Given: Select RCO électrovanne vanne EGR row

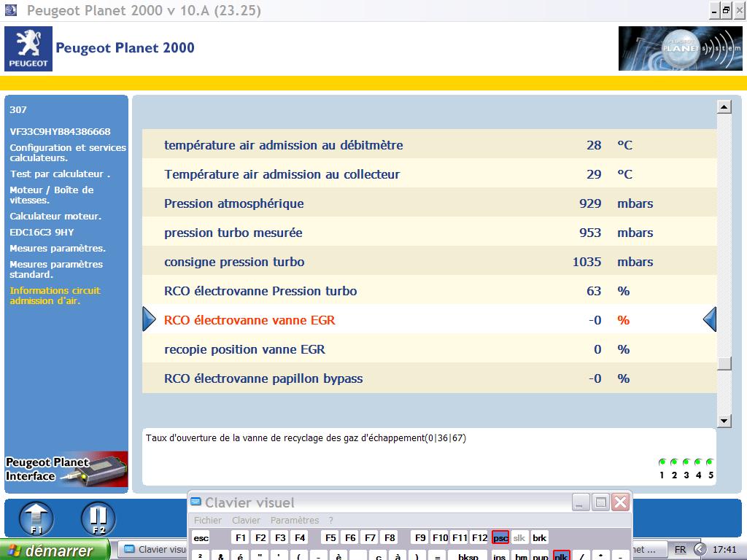Looking at the screenshot, I should [429, 319].
